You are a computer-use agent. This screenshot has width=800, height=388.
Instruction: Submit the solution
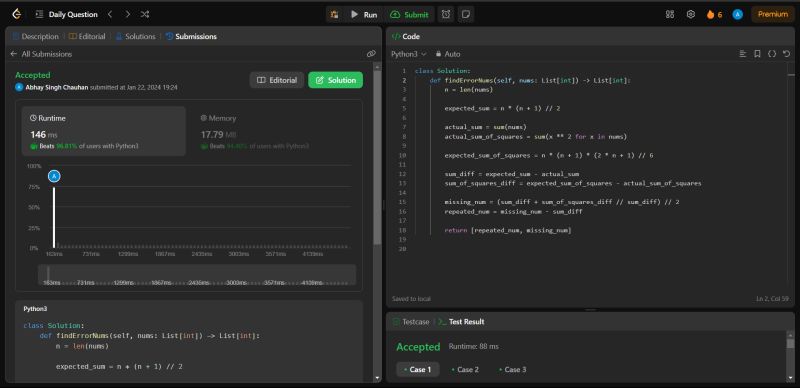[x=409, y=14]
